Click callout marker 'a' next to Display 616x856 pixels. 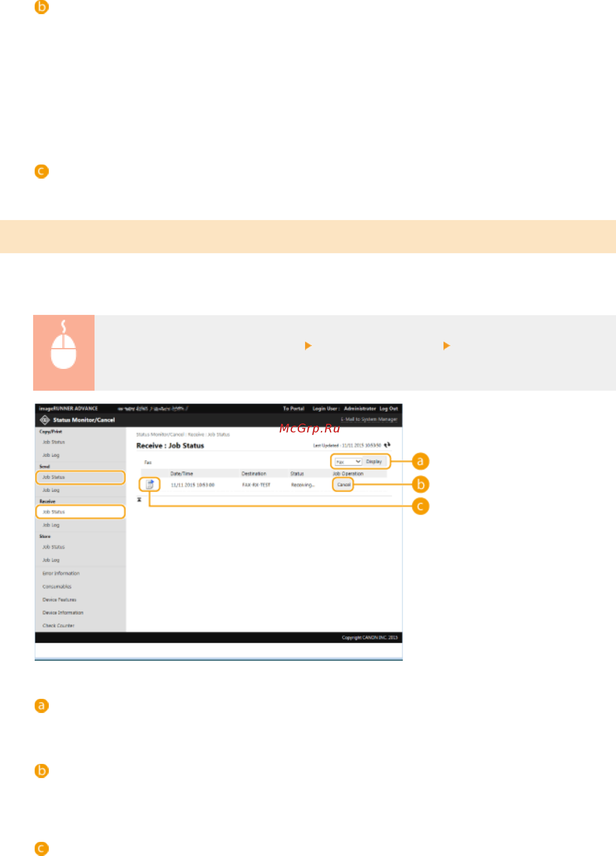[x=420, y=461]
